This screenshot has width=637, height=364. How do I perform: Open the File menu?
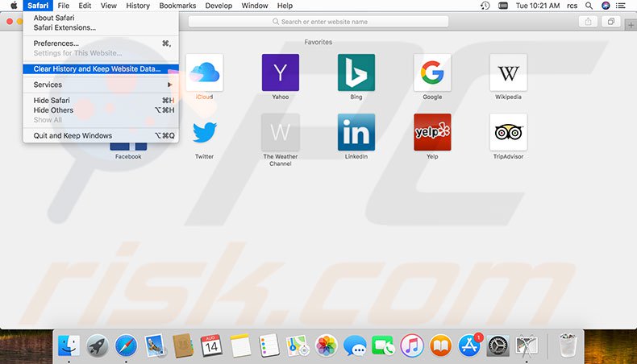[64, 6]
